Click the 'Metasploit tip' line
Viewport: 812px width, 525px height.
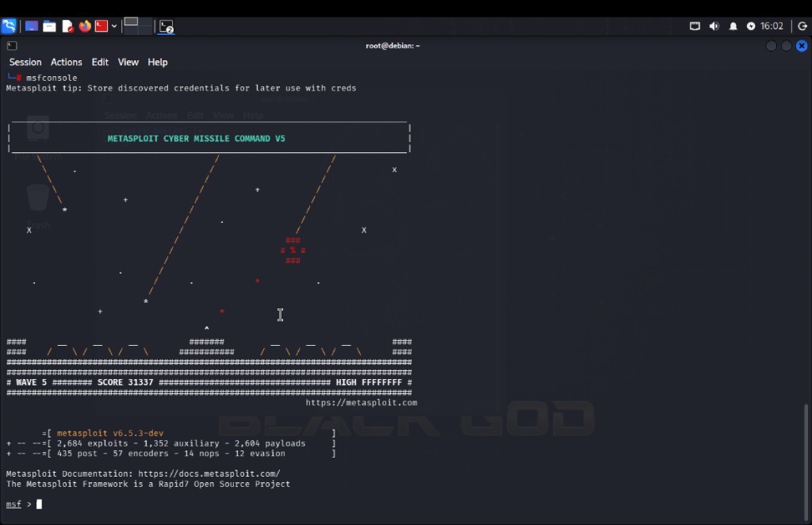182,88
